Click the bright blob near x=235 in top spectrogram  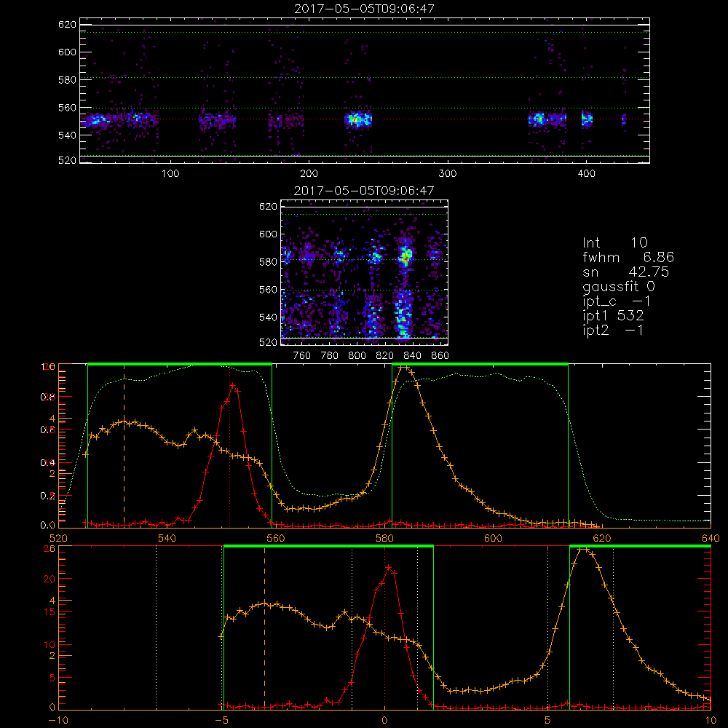coord(357,119)
